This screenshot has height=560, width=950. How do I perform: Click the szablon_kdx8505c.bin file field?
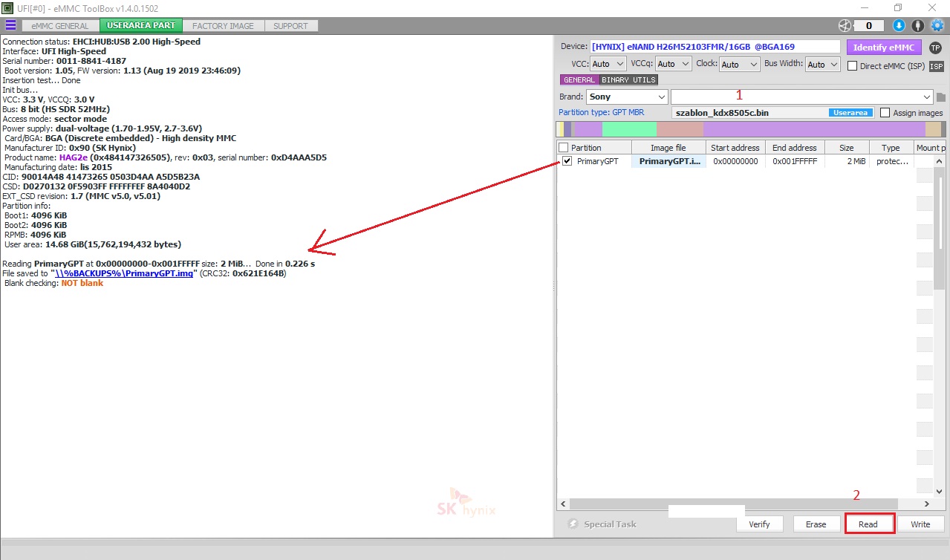[772, 113]
